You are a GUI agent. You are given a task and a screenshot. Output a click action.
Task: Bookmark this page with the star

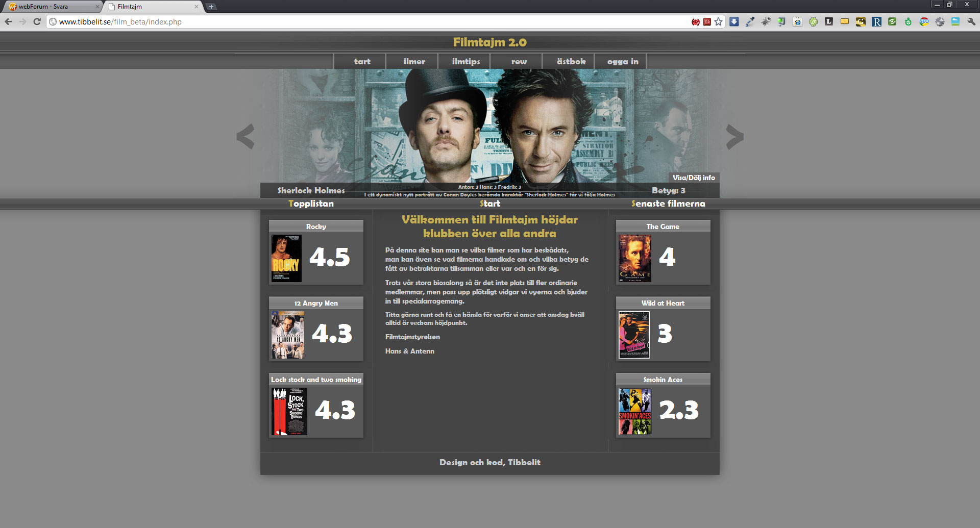point(719,22)
